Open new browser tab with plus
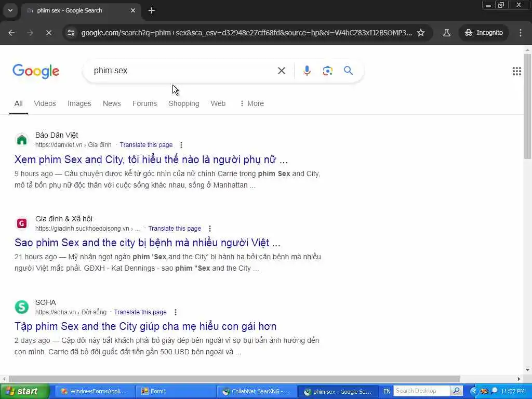This screenshot has height=399, width=532. point(152,10)
